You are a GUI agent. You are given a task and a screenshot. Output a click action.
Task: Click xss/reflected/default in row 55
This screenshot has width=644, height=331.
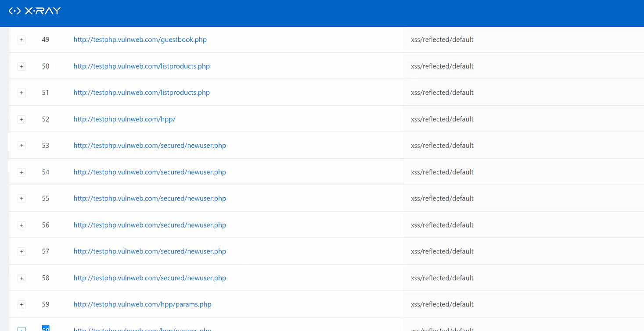(x=442, y=199)
